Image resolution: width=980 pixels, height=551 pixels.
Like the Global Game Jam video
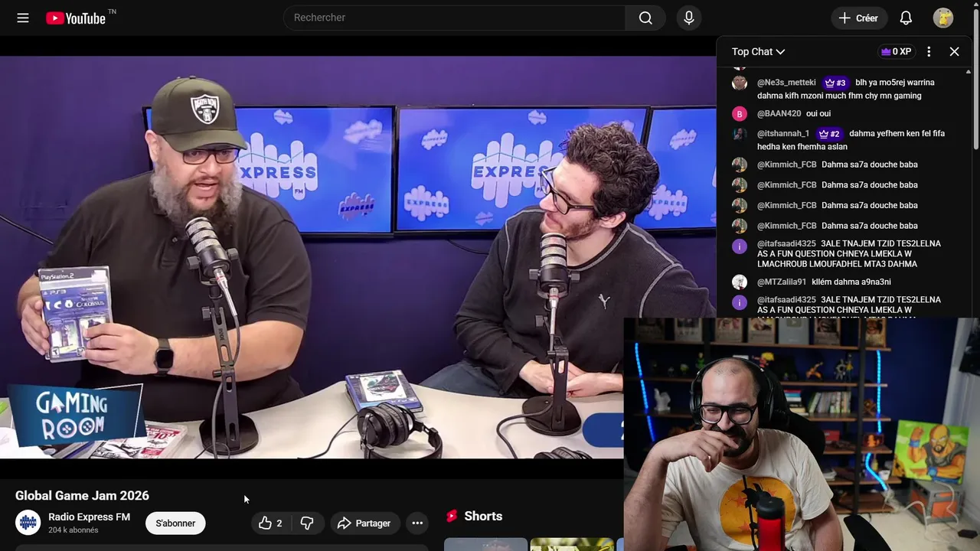click(270, 523)
